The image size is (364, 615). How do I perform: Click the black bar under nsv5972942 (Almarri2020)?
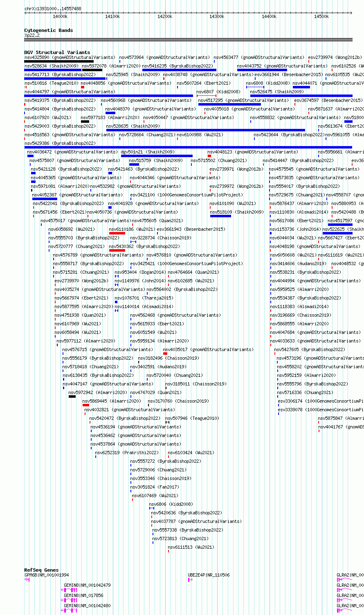72,396
